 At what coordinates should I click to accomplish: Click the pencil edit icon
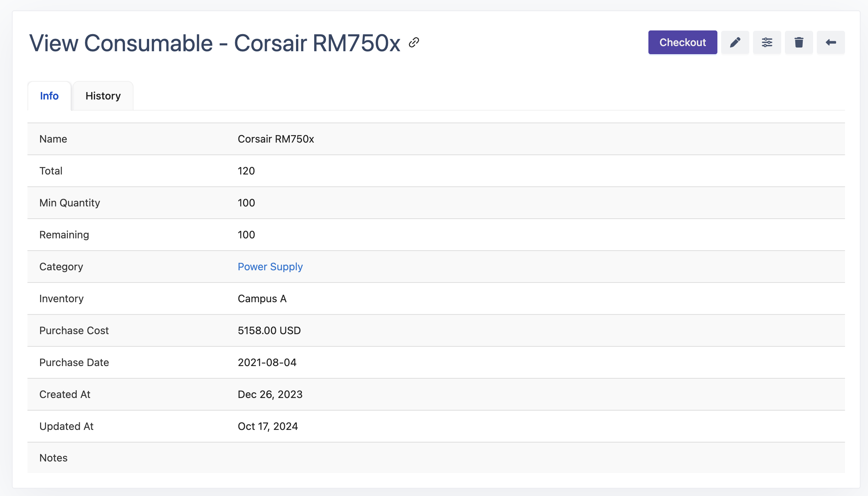(735, 42)
